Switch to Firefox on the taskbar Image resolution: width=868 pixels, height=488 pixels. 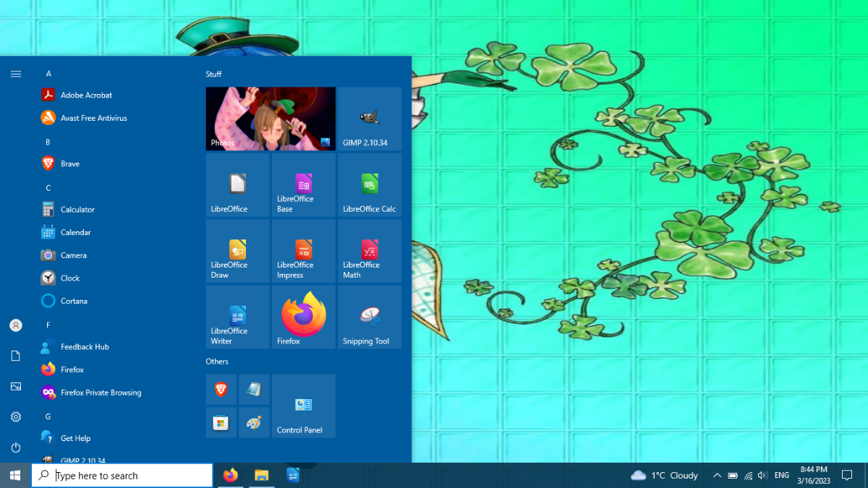pyautogui.click(x=231, y=475)
